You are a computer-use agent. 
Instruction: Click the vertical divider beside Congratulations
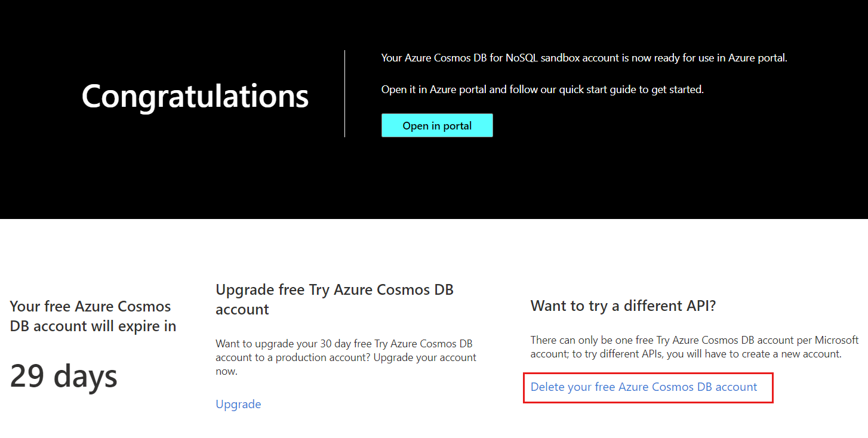pos(344,94)
